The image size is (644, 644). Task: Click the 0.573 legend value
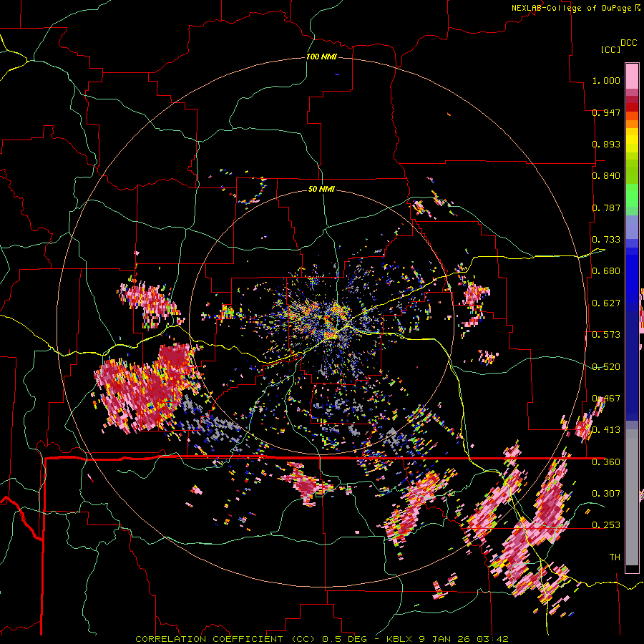[x=606, y=335]
